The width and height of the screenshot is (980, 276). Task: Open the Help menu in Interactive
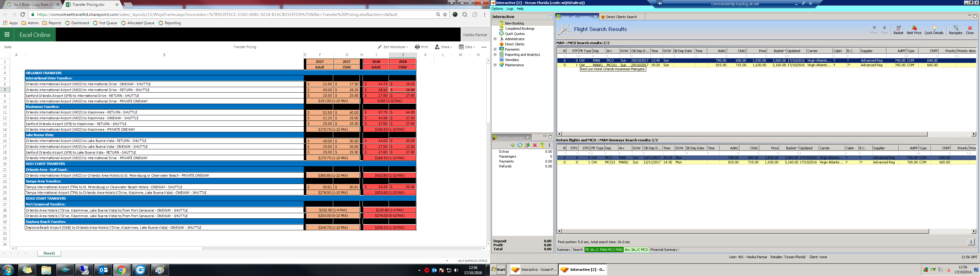click(x=520, y=9)
